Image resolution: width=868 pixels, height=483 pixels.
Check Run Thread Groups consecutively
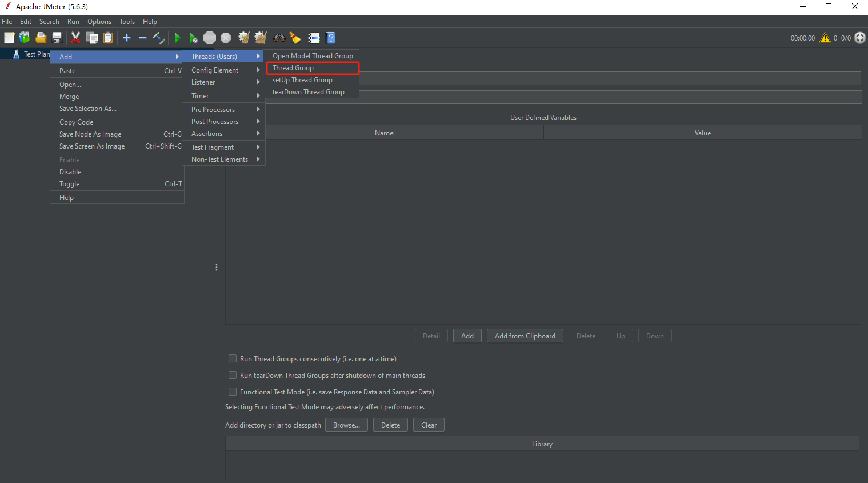tap(233, 358)
